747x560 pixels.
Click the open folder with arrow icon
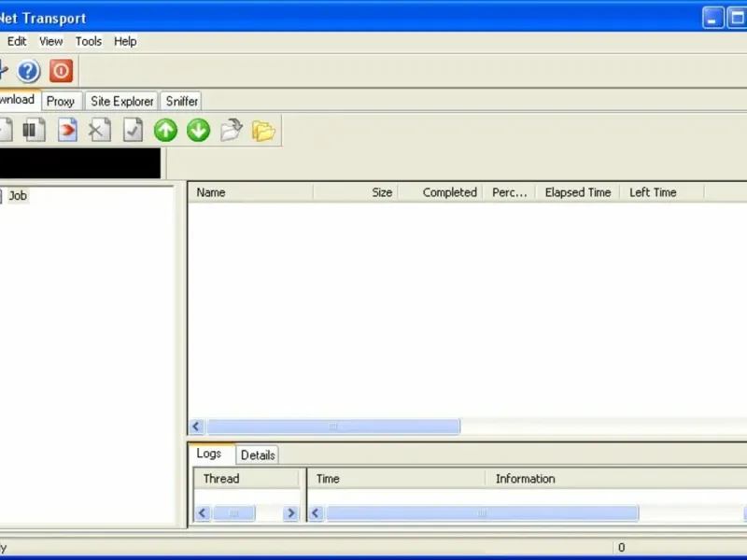coord(231,131)
